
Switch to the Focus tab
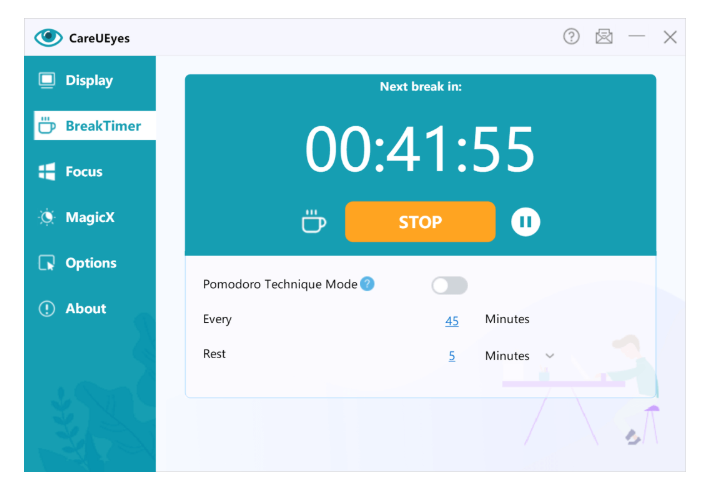pyautogui.click(x=90, y=171)
